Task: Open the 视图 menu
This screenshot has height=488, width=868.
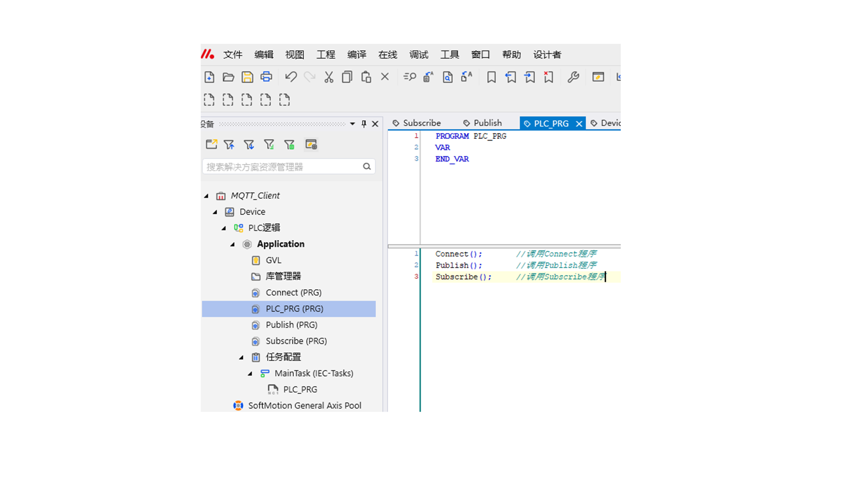Action: tap(295, 55)
